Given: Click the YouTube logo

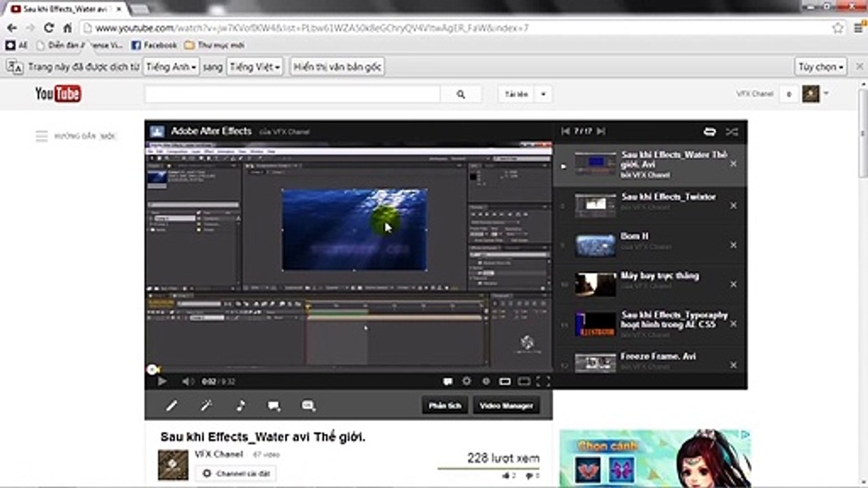Looking at the screenshot, I should (x=58, y=94).
